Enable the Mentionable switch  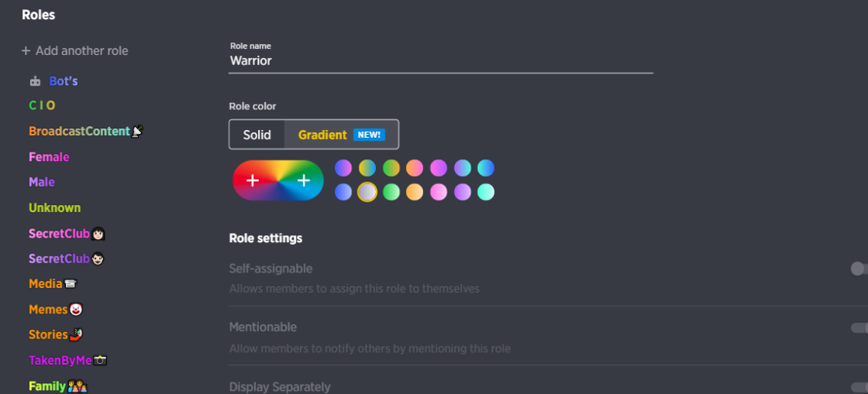859,327
